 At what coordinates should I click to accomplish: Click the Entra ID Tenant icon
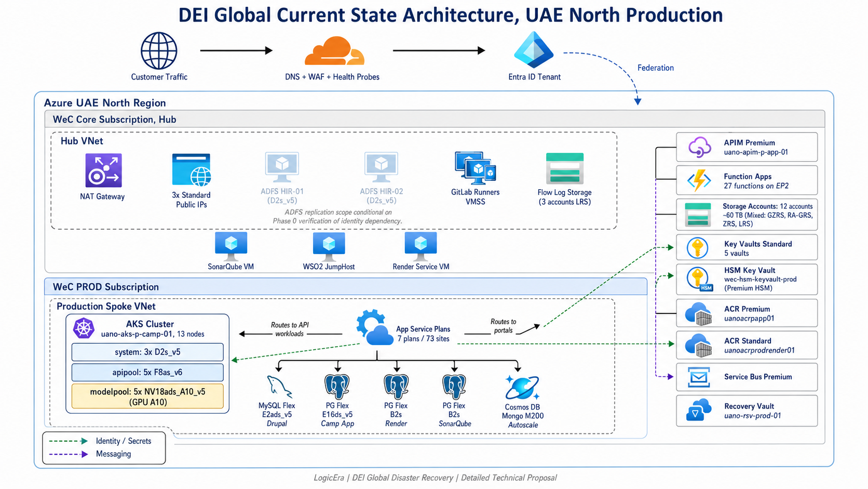[x=534, y=50]
